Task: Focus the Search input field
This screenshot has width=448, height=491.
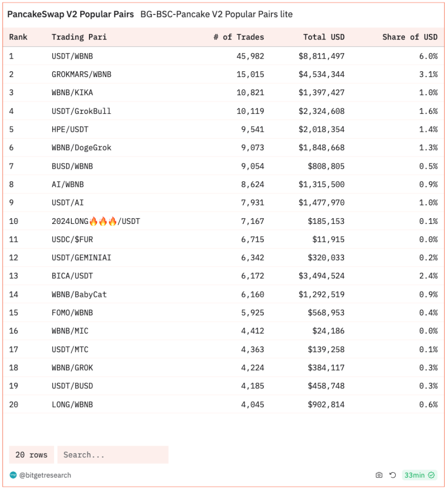Action: point(113,455)
